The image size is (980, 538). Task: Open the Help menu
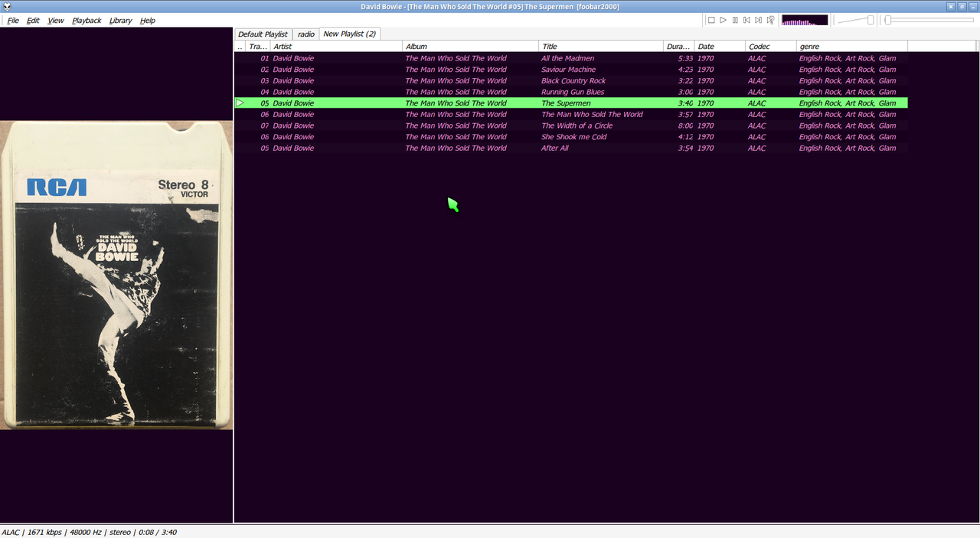click(x=148, y=21)
